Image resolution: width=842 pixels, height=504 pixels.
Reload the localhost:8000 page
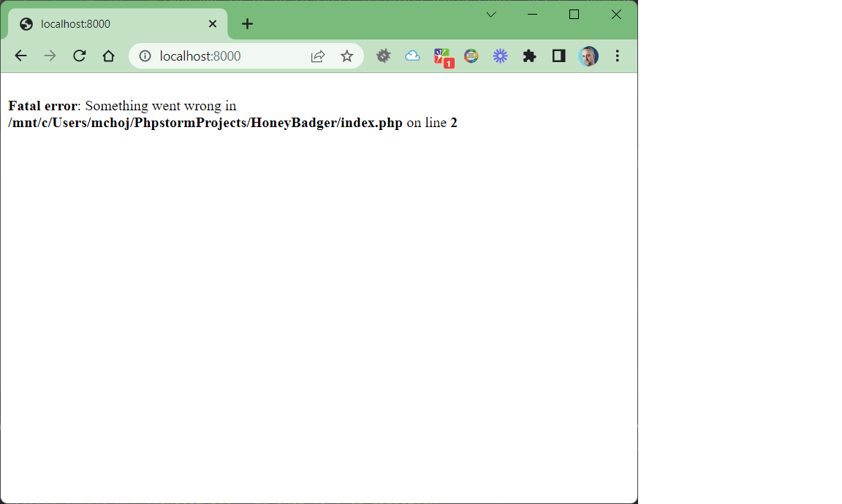(79, 56)
